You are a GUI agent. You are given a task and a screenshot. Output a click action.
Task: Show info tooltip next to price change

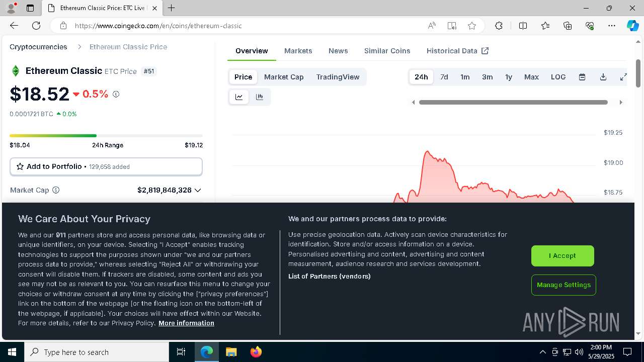click(x=116, y=94)
